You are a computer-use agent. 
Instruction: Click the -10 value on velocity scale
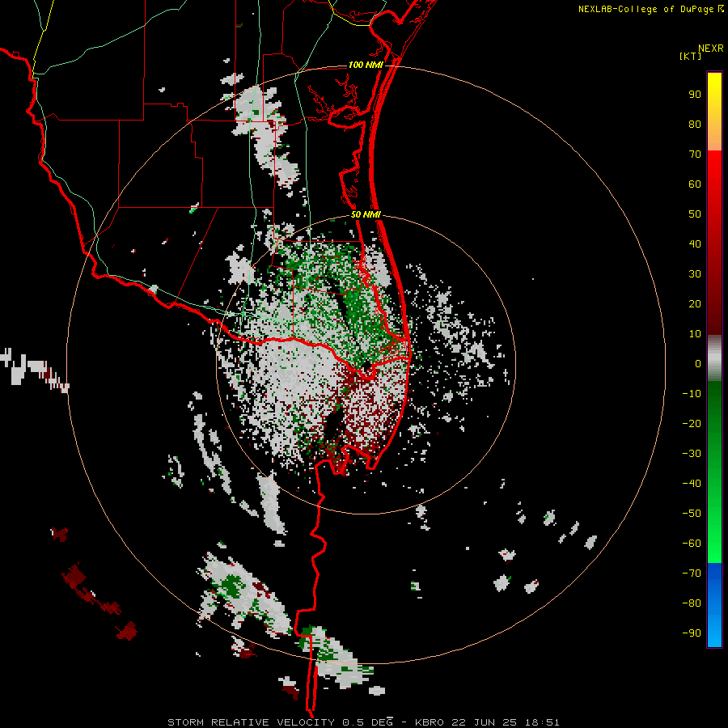click(x=692, y=394)
